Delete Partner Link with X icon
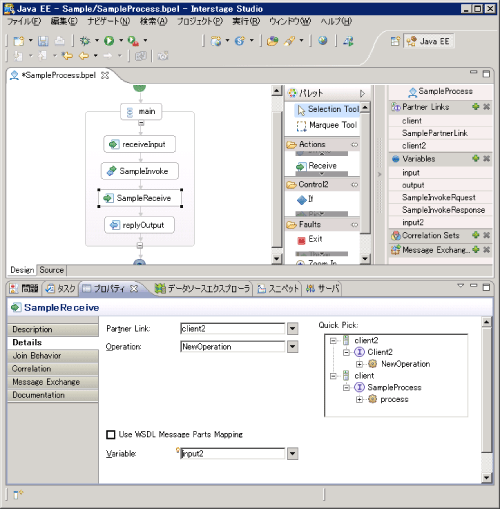 (486, 107)
